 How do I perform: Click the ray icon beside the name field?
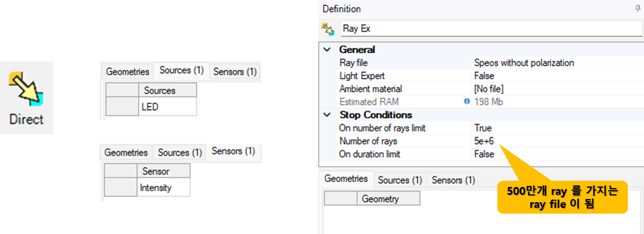328,29
